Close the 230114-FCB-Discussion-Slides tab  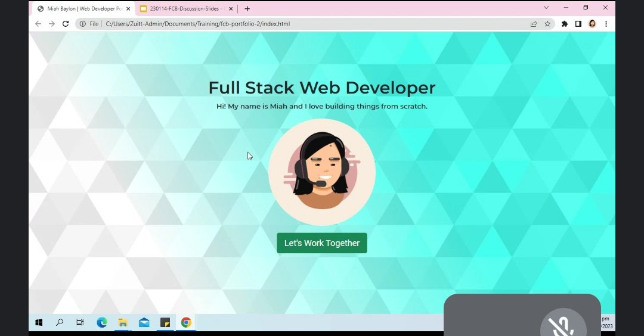click(x=230, y=8)
